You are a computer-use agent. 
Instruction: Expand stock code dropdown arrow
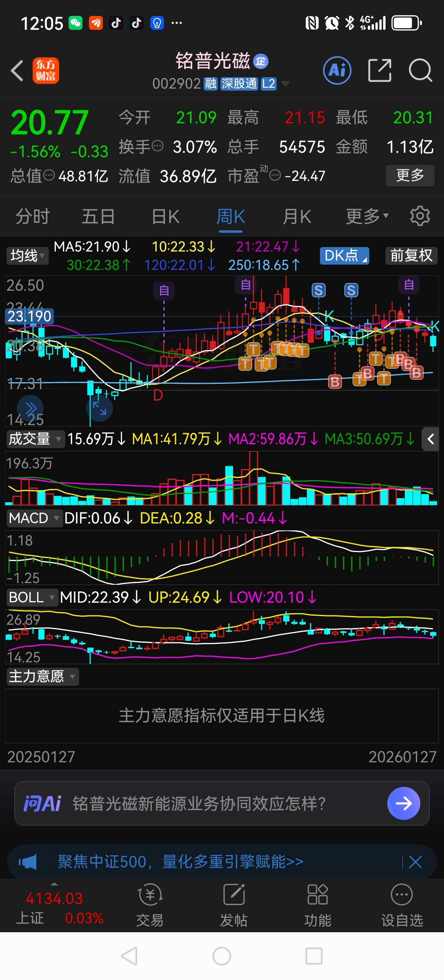pyautogui.click(x=286, y=84)
